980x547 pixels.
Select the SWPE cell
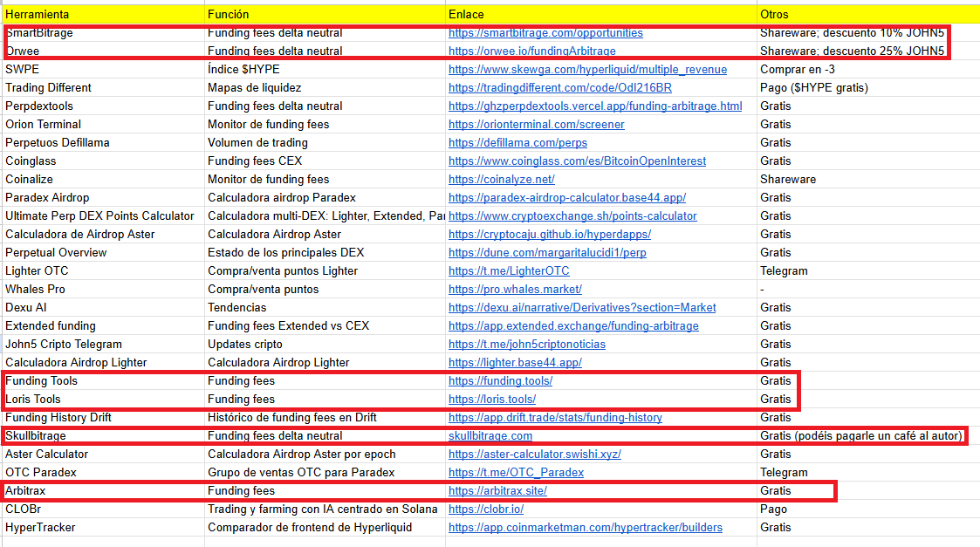(x=103, y=70)
